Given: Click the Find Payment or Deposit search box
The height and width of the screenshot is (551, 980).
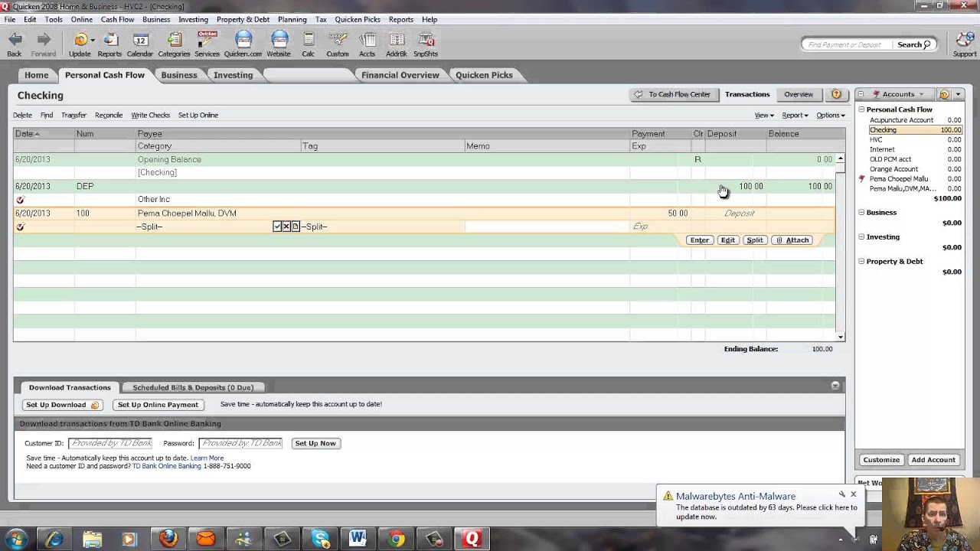Looking at the screenshot, I should click(847, 44).
